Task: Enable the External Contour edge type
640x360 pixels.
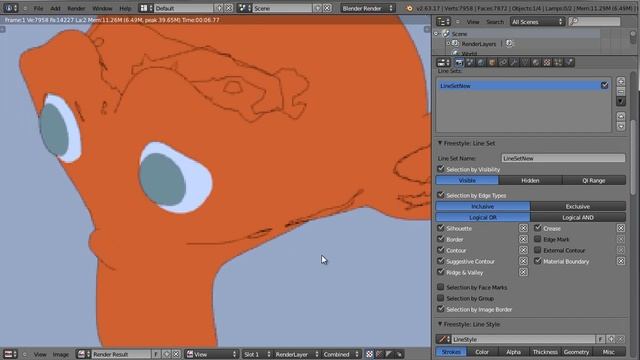Action: (538, 250)
